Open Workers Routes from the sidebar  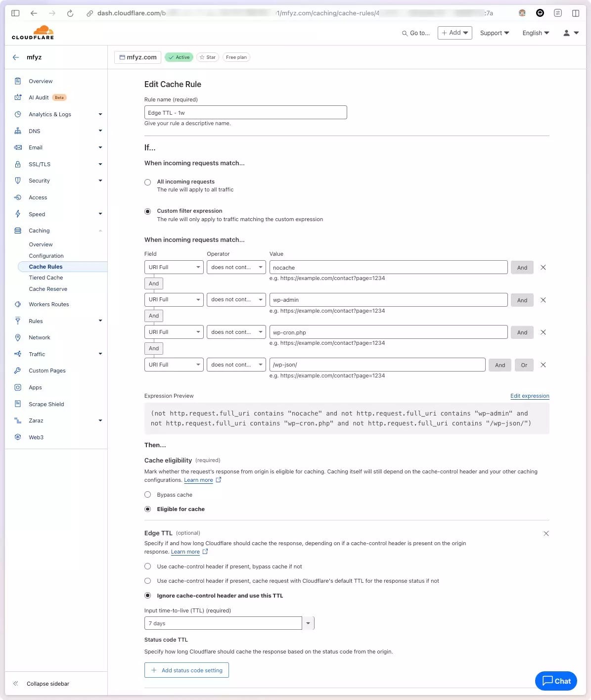[x=48, y=304]
